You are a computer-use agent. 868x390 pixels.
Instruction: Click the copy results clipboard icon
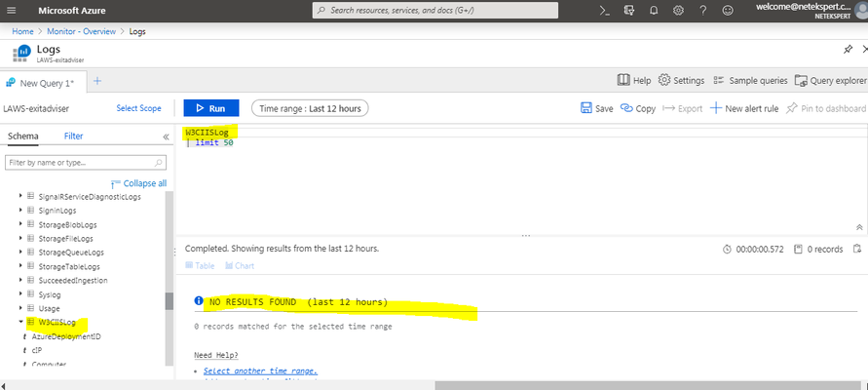coord(857,249)
